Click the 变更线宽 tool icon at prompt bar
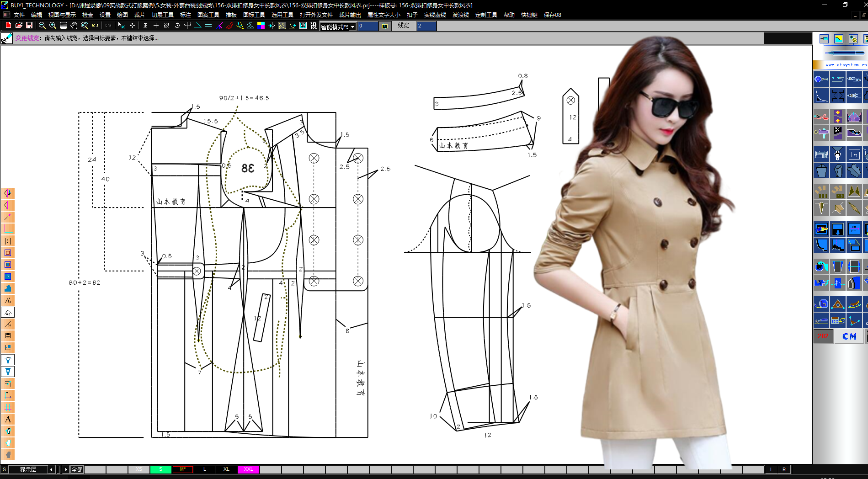 pos(7,38)
